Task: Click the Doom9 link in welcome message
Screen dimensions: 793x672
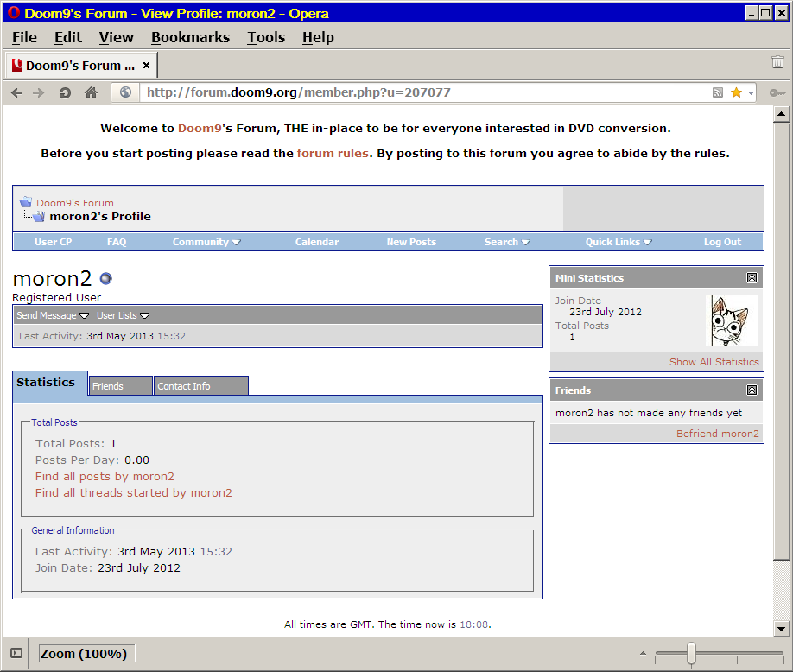Action: [x=200, y=129]
